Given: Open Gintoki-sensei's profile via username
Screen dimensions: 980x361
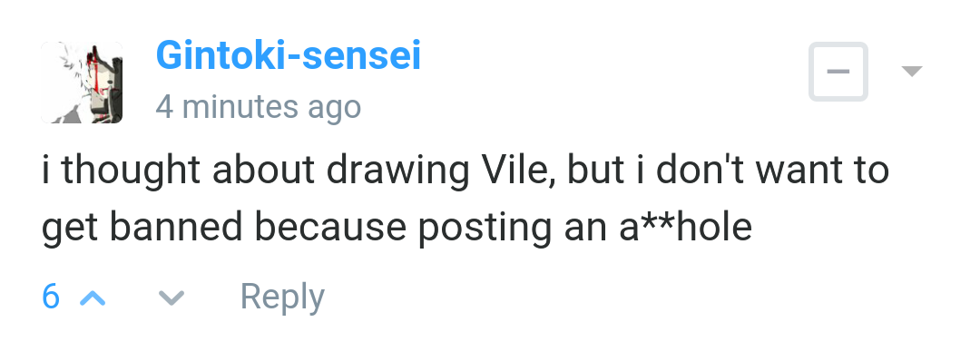Looking at the screenshot, I should 289,55.
